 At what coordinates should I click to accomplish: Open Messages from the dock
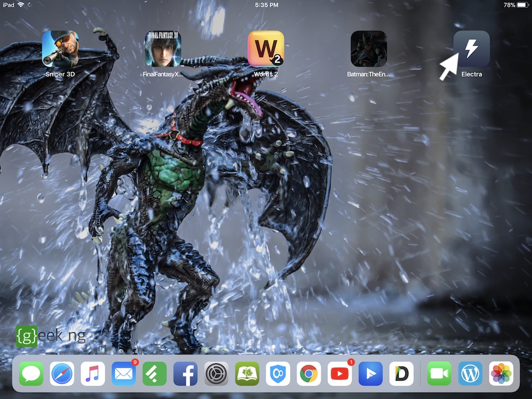[31, 373]
